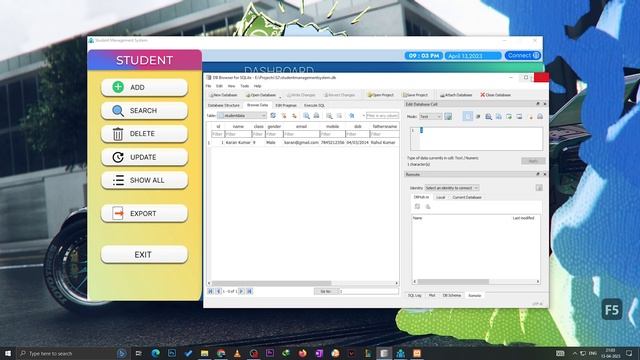Select the dob cell 04/03/2014

[x=358, y=142]
